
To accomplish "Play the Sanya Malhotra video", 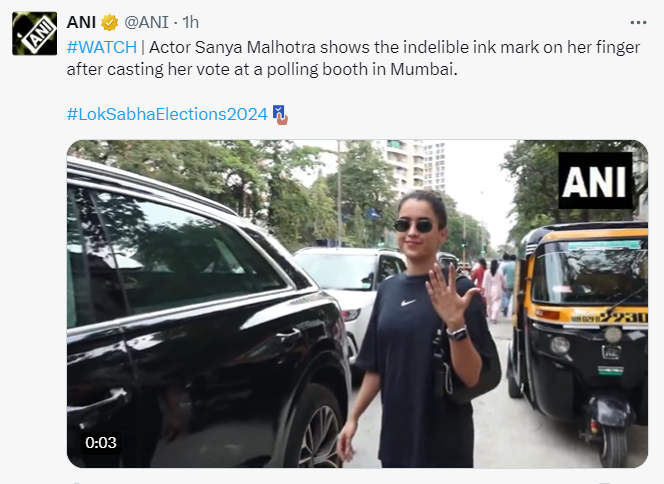I will tap(357, 303).
